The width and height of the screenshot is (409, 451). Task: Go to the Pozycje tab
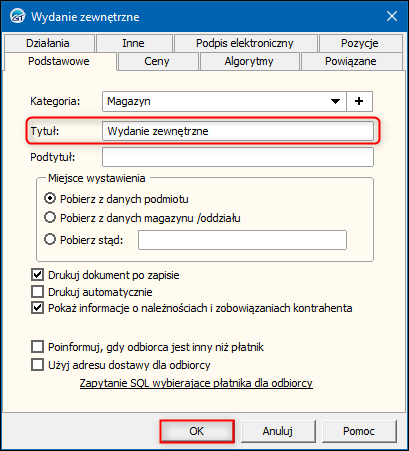pyautogui.click(x=360, y=43)
